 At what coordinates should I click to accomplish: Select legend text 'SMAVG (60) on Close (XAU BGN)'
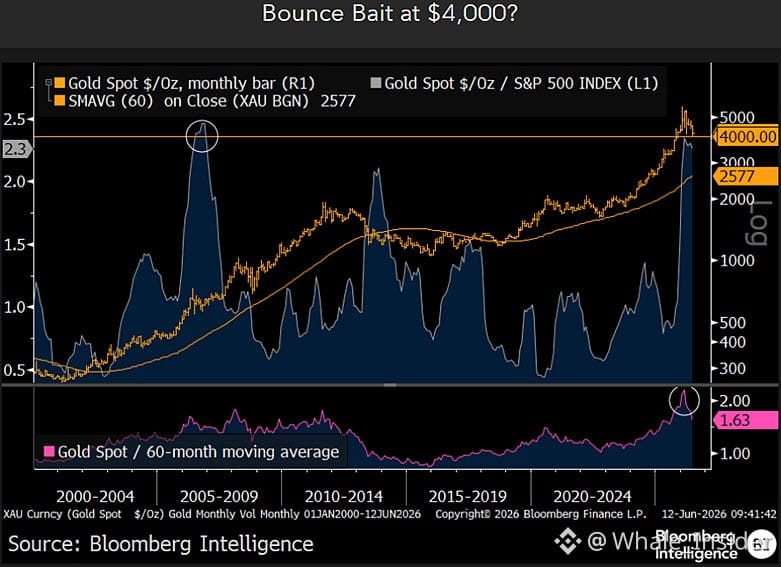point(188,101)
